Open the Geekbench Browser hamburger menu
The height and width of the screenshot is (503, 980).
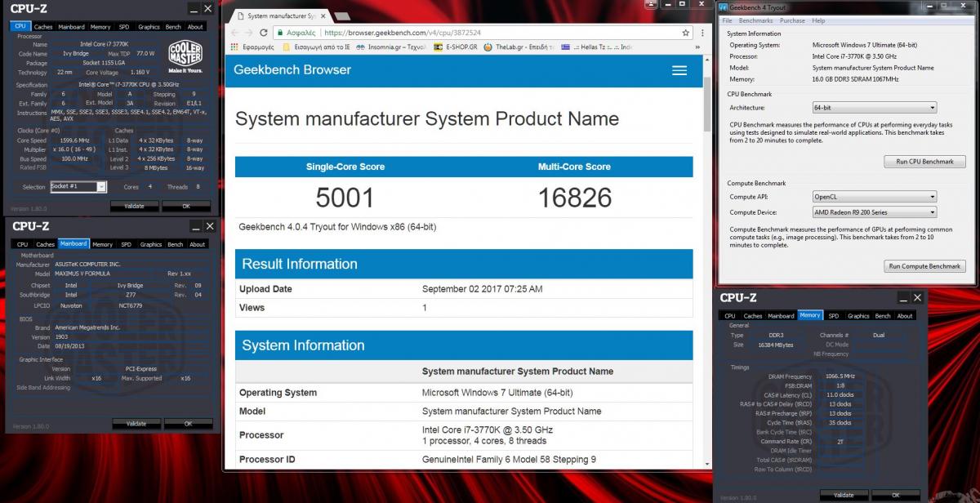679,70
